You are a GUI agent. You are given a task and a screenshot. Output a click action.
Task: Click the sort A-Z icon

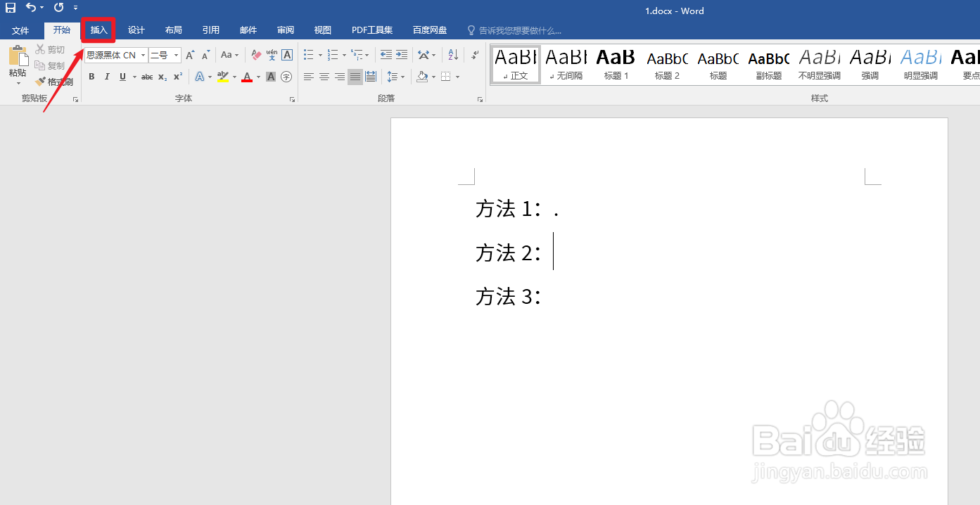coord(453,55)
